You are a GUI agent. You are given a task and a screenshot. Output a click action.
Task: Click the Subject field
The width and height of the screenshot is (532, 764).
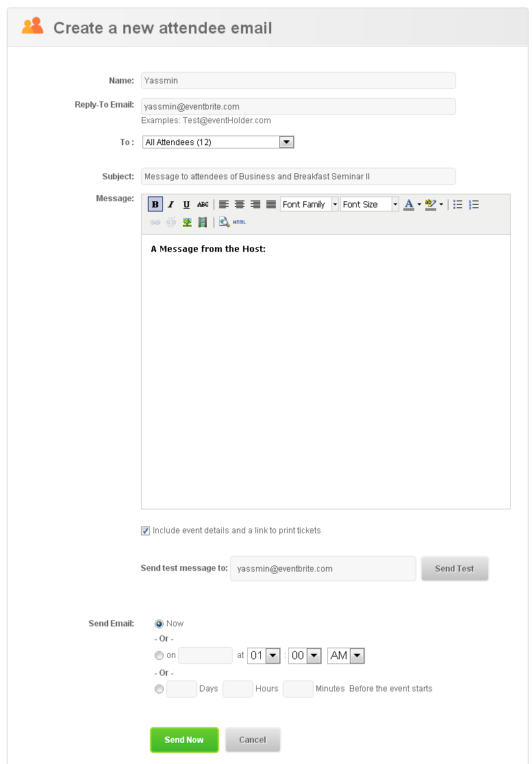click(x=298, y=177)
